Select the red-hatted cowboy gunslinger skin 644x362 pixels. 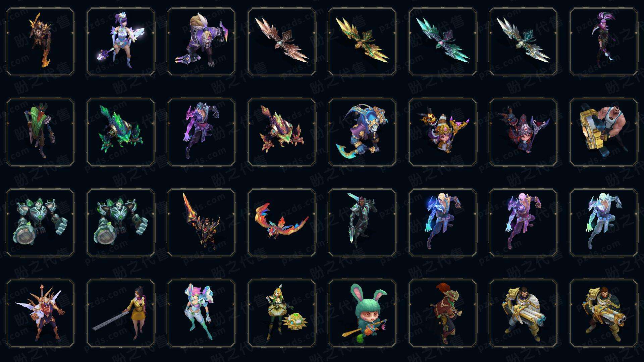[x=443, y=313]
